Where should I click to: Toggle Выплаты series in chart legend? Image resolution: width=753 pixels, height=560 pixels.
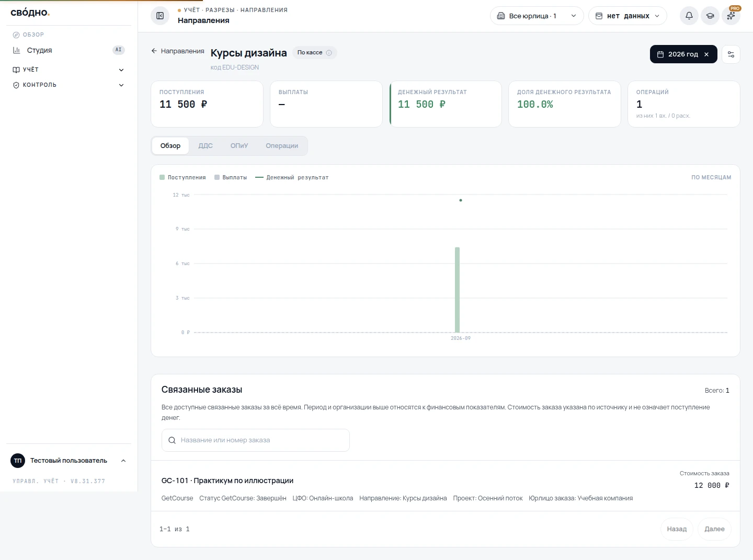[x=231, y=177]
